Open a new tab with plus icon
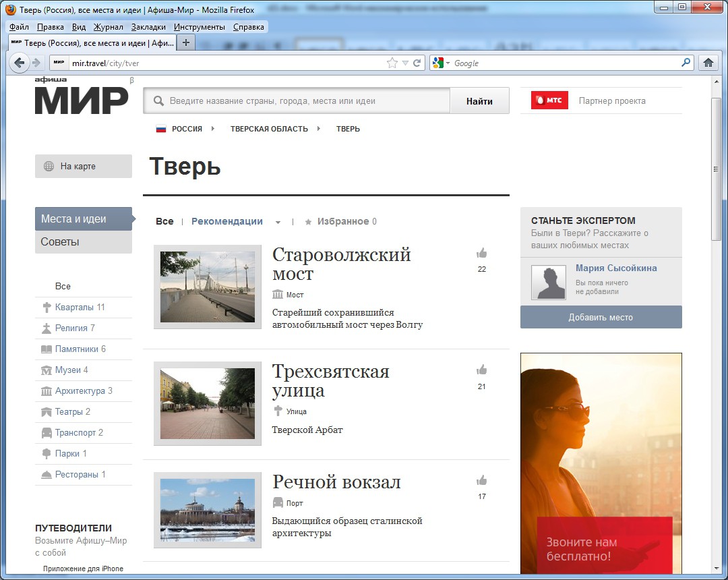 (186, 42)
